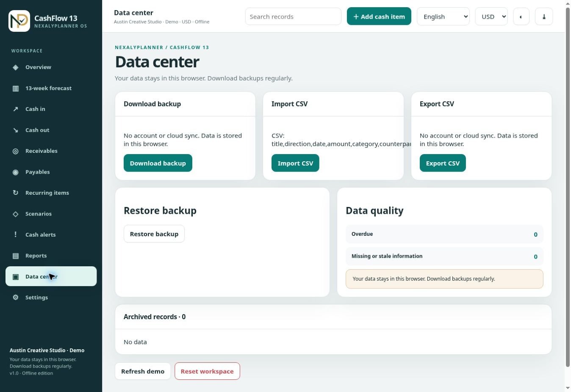Viewport: 571px width, 392px height.
Task: Click the Restore backup button
Action: click(x=154, y=234)
